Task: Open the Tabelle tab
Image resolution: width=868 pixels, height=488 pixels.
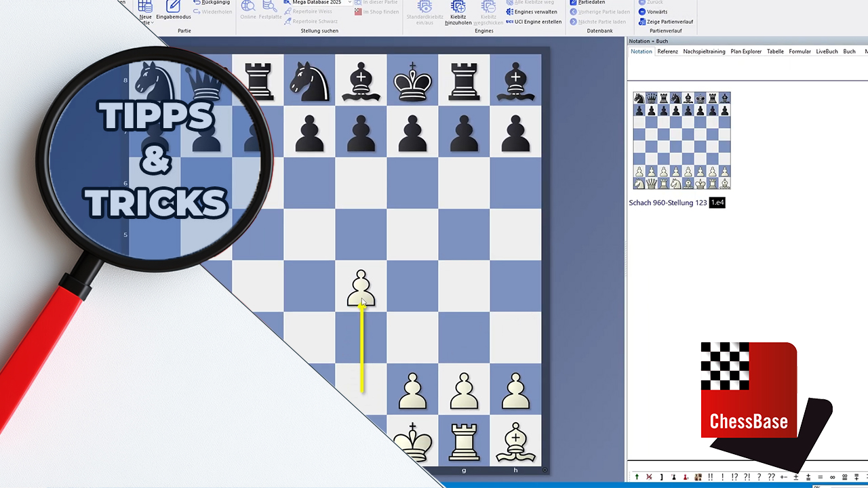Action: [x=775, y=52]
